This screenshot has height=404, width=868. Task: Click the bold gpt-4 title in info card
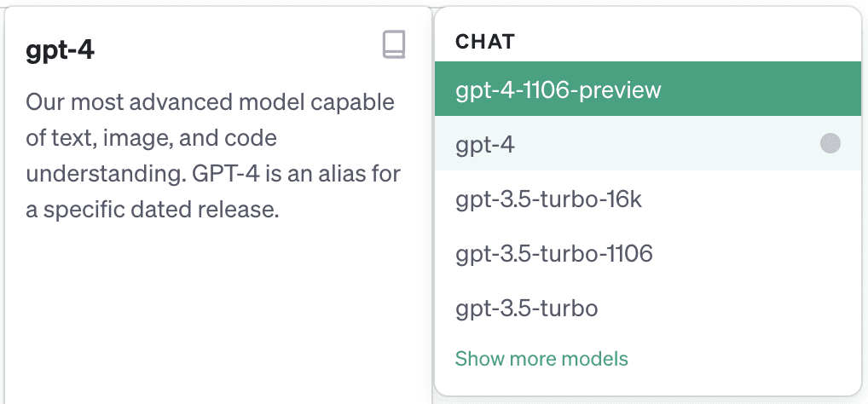pos(60,50)
